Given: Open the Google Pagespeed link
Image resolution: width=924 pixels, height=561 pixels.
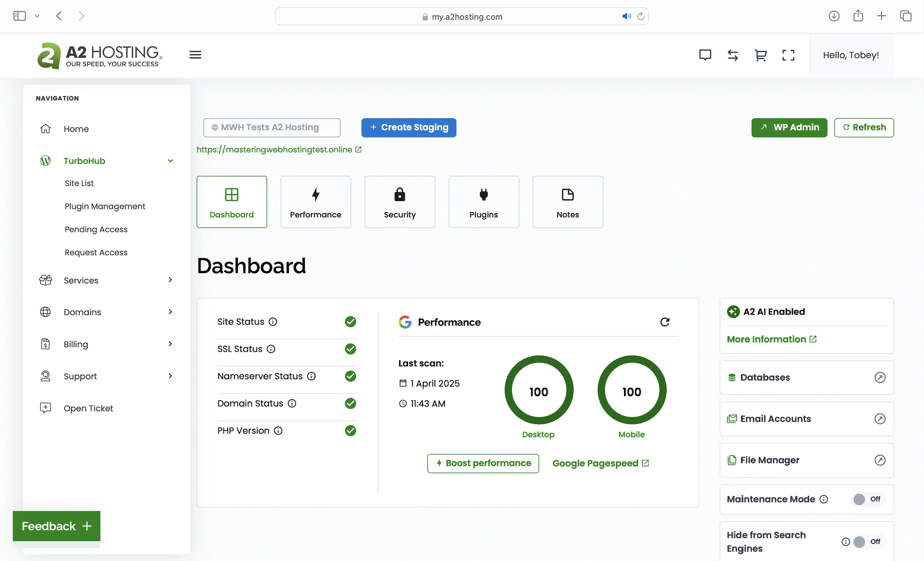Looking at the screenshot, I should click(600, 463).
